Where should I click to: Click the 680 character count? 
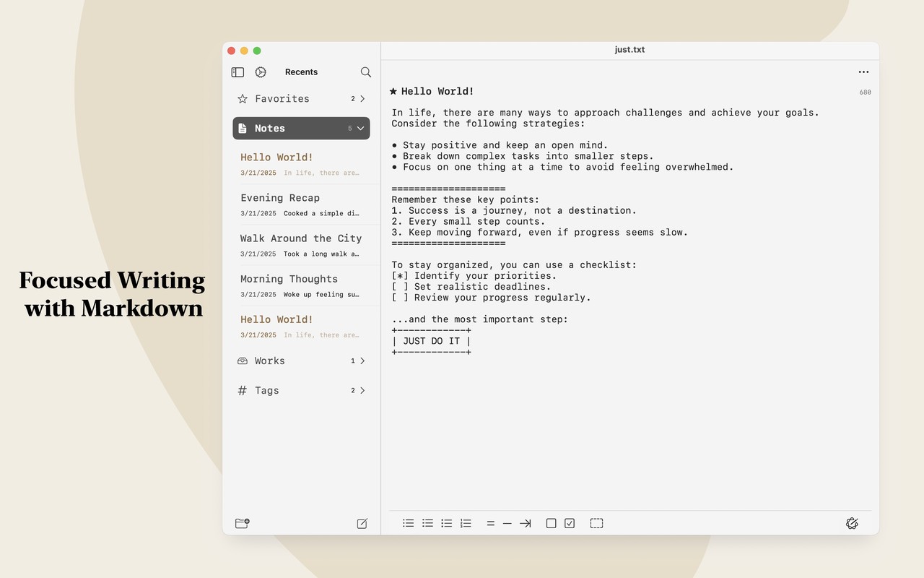tap(865, 92)
